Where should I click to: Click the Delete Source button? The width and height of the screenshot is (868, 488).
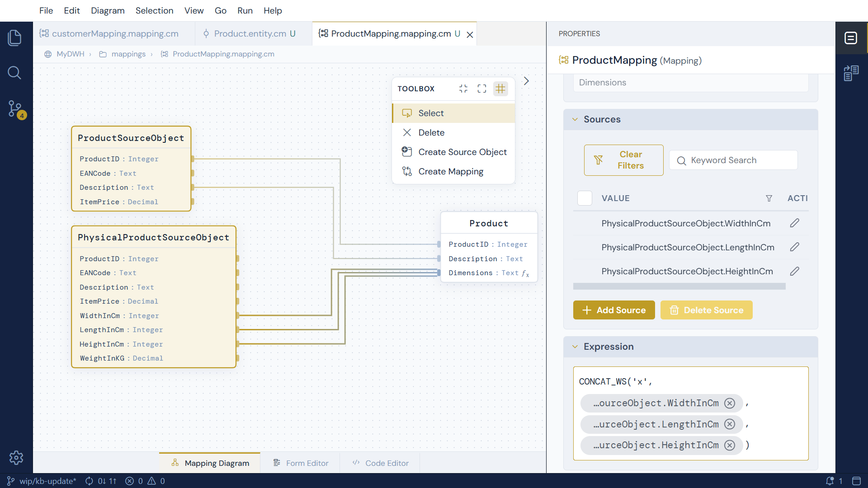[x=706, y=310]
